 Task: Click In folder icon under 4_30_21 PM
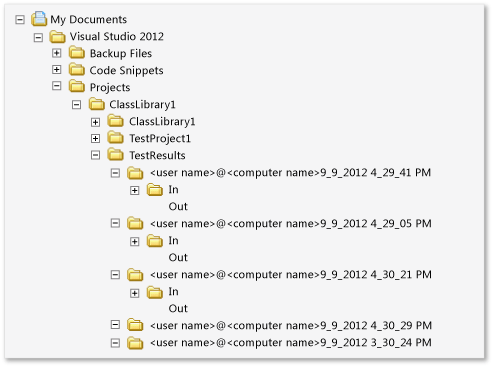coord(155,292)
